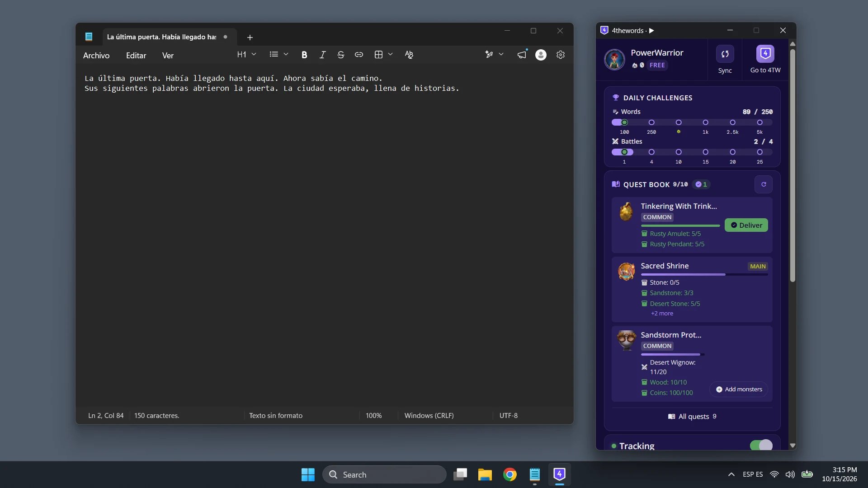This screenshot has height=488, width=868.
Task: Click the Windows Start button
Action: pyautogui.click(x=308, y=474)
